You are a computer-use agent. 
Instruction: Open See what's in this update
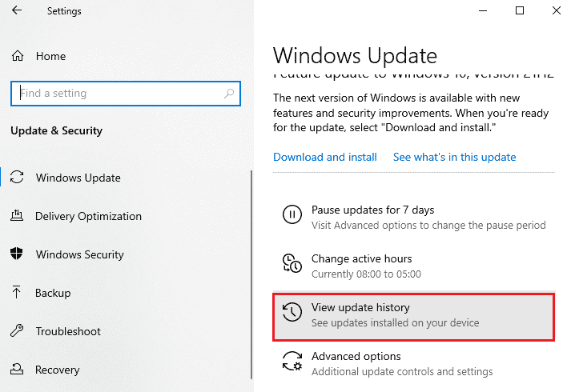click(455, 157)
